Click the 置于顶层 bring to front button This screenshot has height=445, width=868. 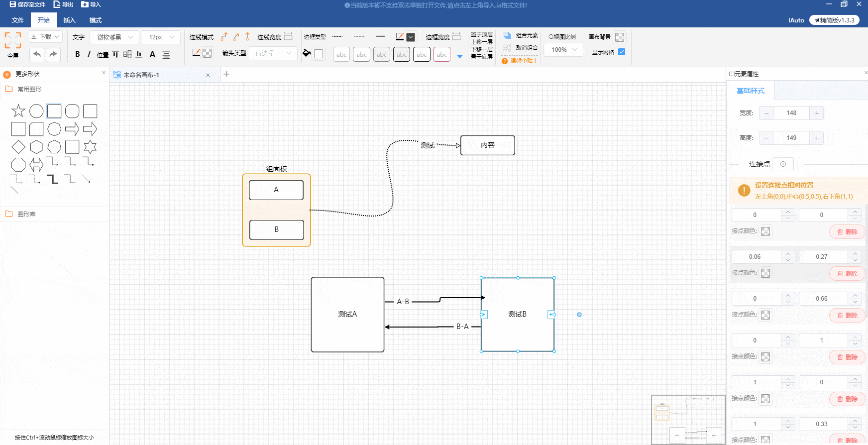[481, 34]
